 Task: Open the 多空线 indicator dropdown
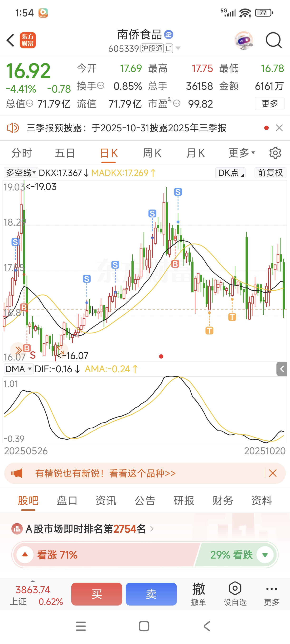coord(21,173)
